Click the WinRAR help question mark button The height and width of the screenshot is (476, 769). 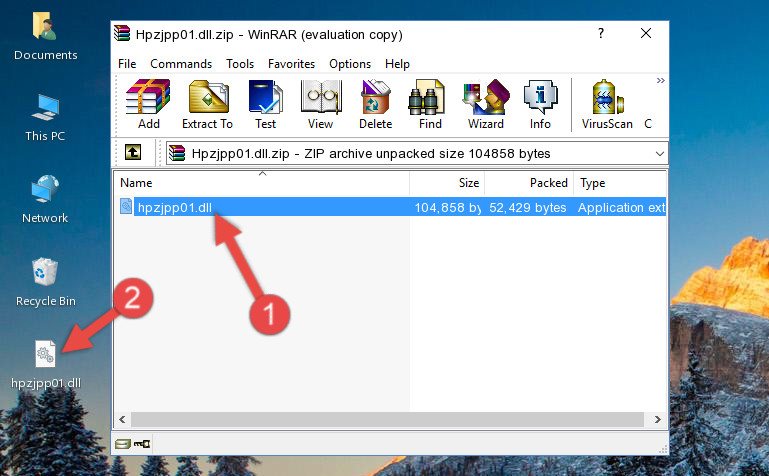(601, 33)
